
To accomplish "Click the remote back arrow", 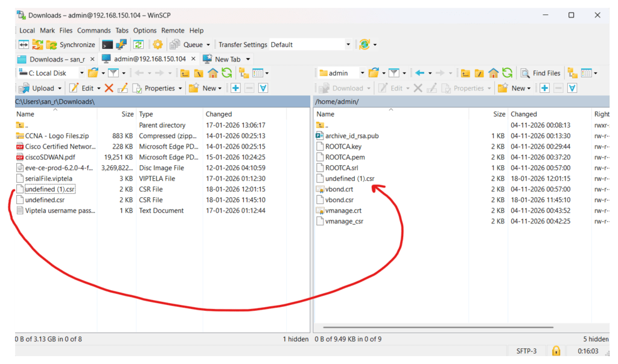I will click(421, 73).
